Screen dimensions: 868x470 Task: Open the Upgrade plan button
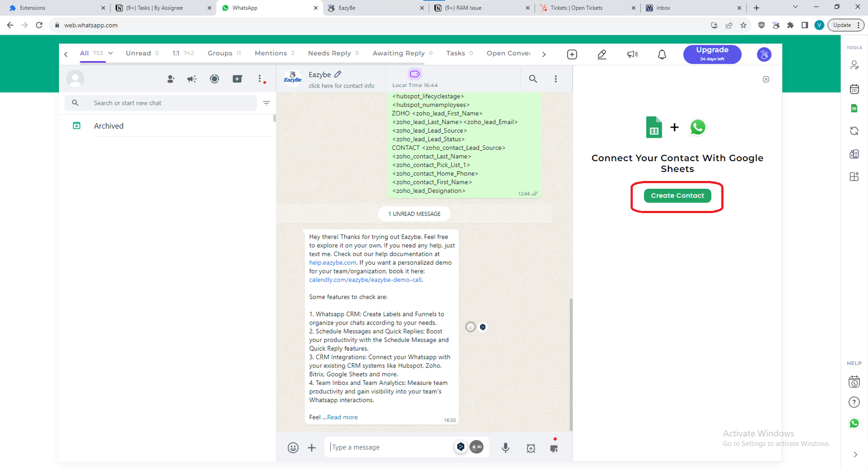(712, 54)
